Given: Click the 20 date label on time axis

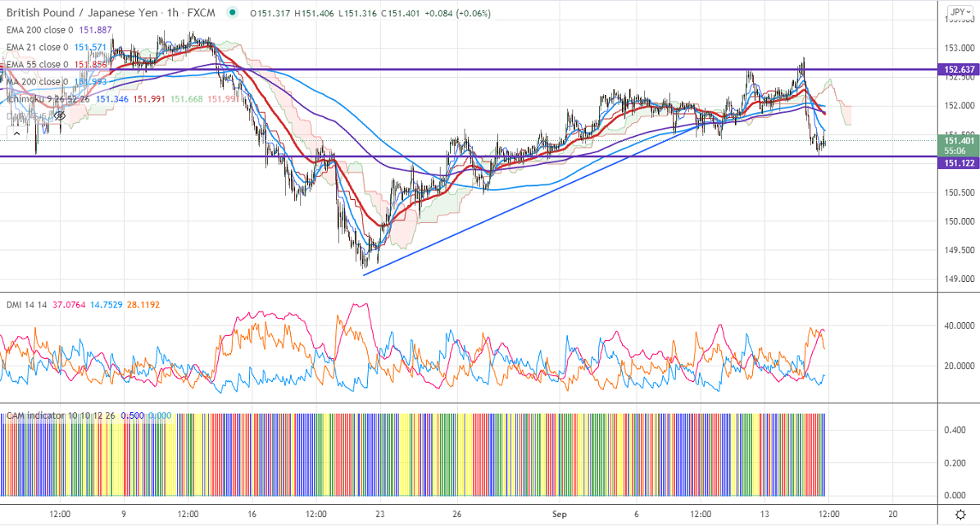Looking at the screenshot, I should click(893, 515).
